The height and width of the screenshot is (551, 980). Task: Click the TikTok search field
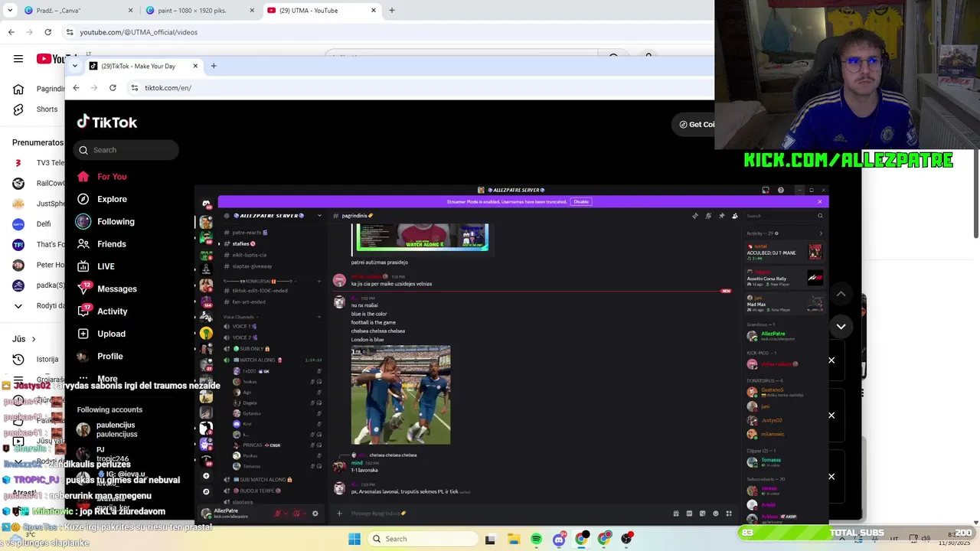tap(126, 150)
